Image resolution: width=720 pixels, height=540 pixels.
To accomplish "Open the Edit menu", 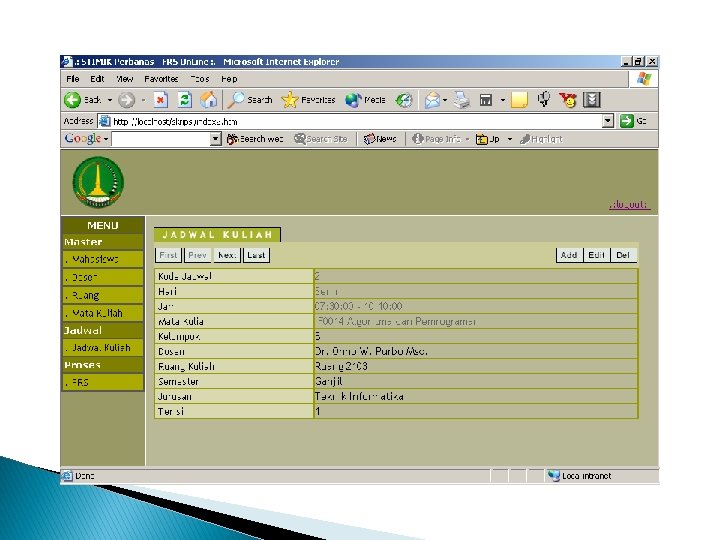I will coord(97,79).
